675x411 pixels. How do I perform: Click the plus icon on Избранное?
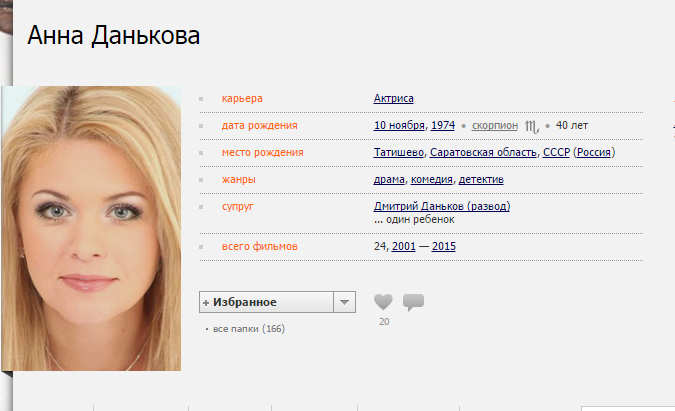(x=206, y=303)
